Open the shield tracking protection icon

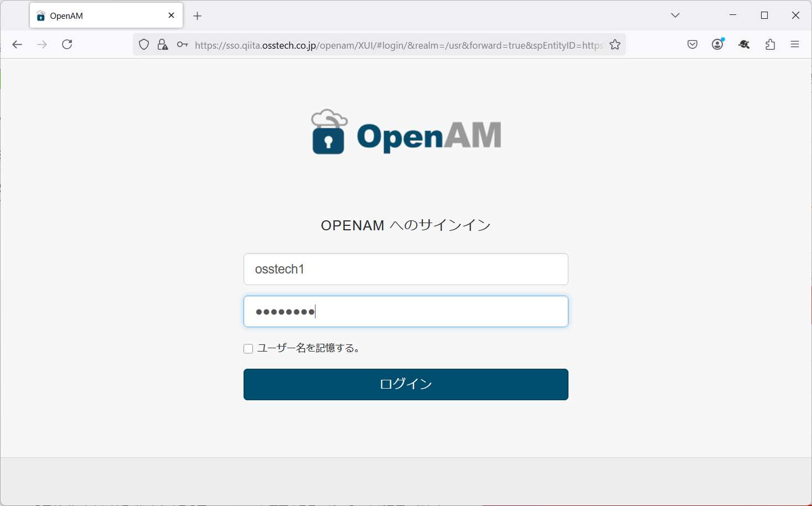click(143, 44)
